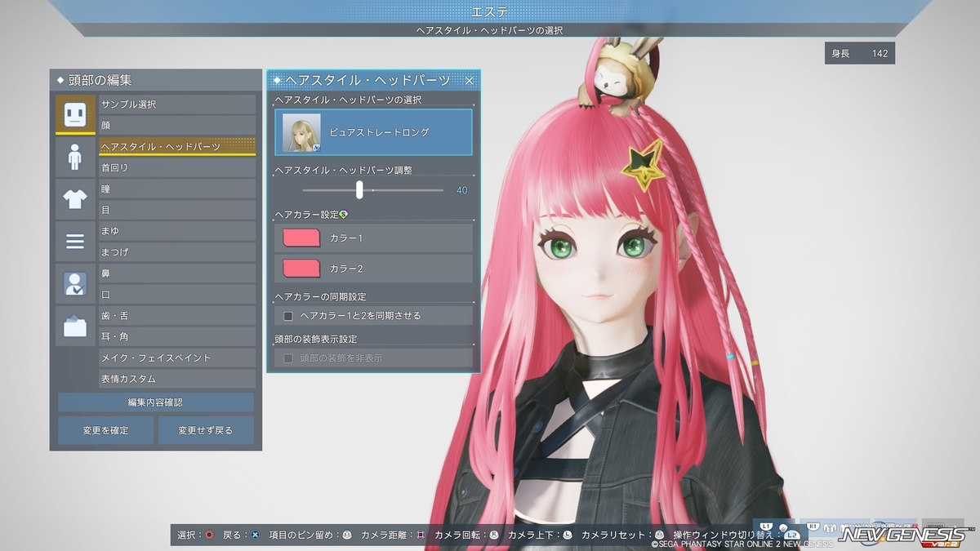Click the ピュアストレートロング hairstyle thumbnail
Image resolution: width=980 pixels, height=551 pixels.
301,132
